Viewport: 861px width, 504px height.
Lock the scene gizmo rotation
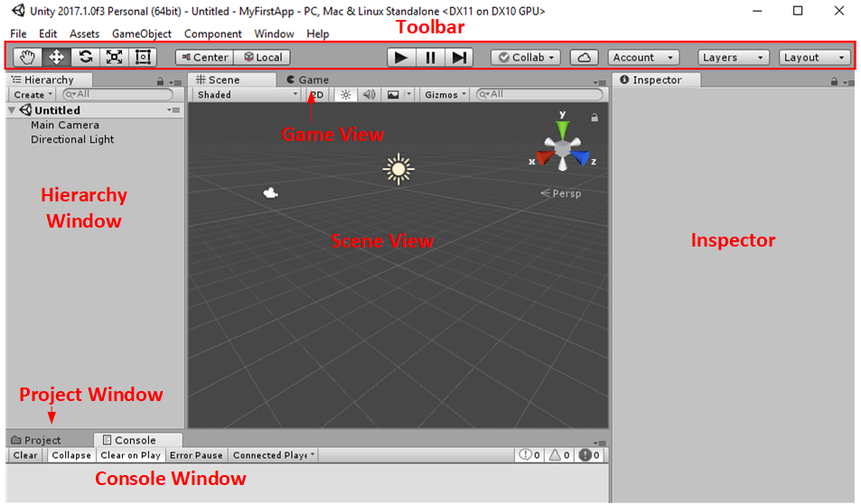(x=594, y=117)
